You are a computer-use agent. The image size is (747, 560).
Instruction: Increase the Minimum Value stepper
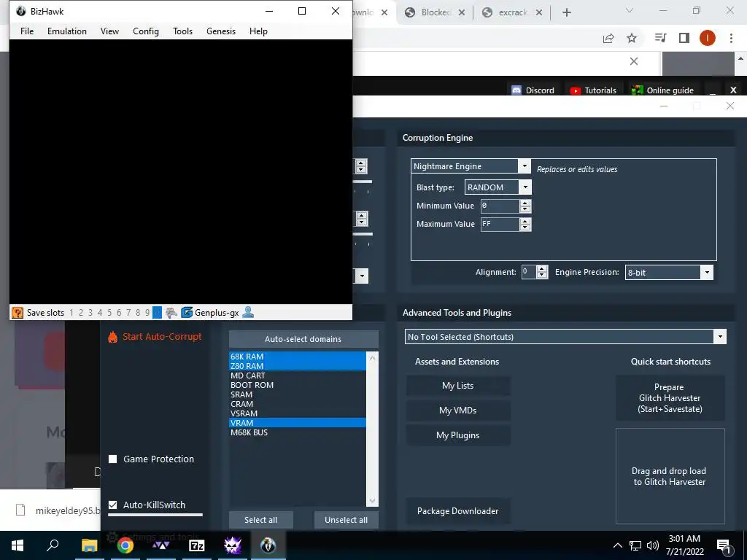(x=525, y=203)
